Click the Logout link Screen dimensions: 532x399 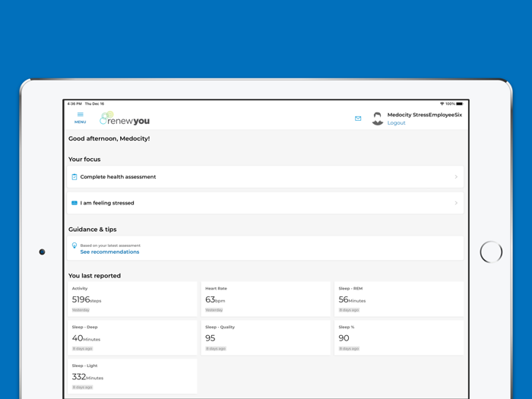[396, 123]
